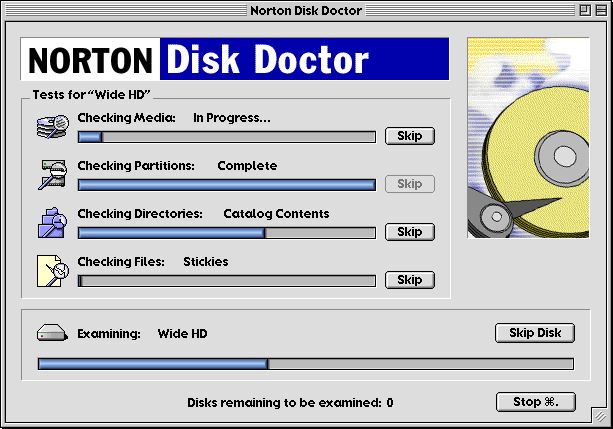Viewport: 613px width, 429px height.
Task: Click the 'In Progress...' status text
Action: coord(232,118)
